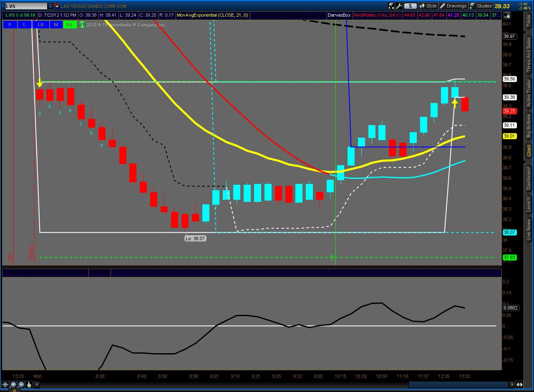
Task: Click the MovAvgExponential study label
Action: pyautogui.click(x=212, y=15)
